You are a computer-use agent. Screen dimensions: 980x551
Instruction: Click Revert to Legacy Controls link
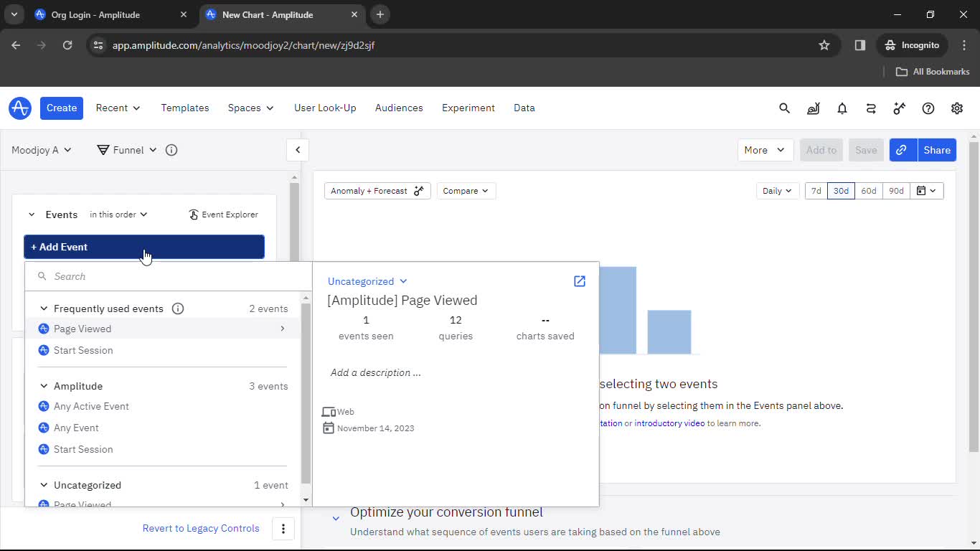pyautogui.click(x=201, y=528)
